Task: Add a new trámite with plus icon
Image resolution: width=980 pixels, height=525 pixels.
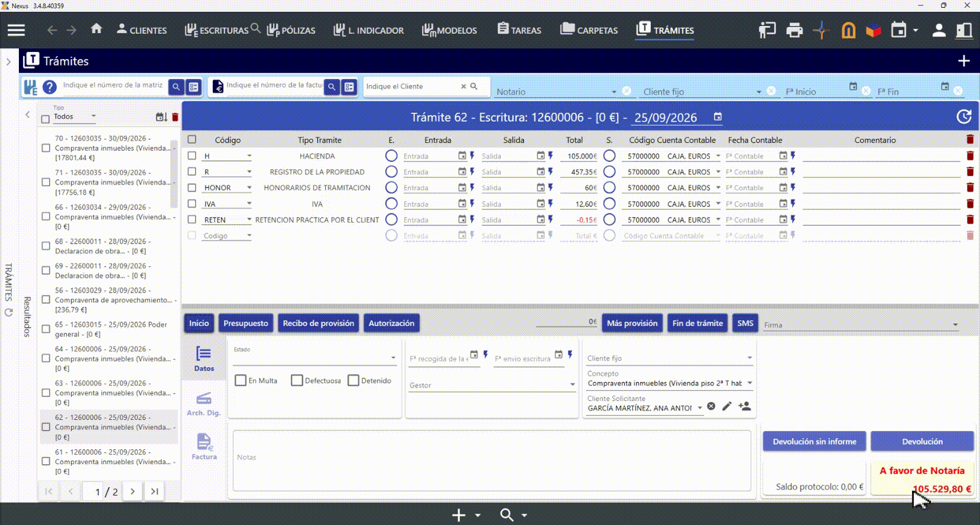Action: (964, 61)
